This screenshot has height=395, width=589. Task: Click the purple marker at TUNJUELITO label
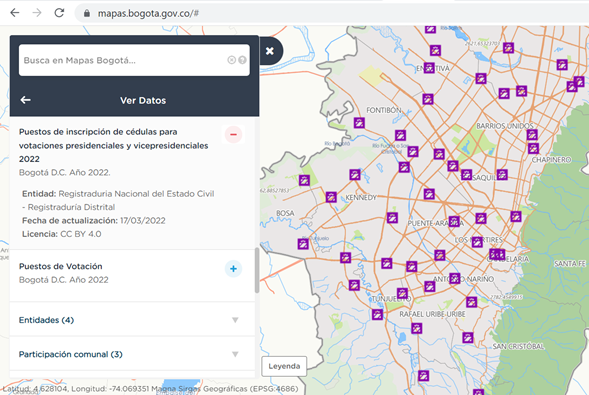click(x=402, y=293)
